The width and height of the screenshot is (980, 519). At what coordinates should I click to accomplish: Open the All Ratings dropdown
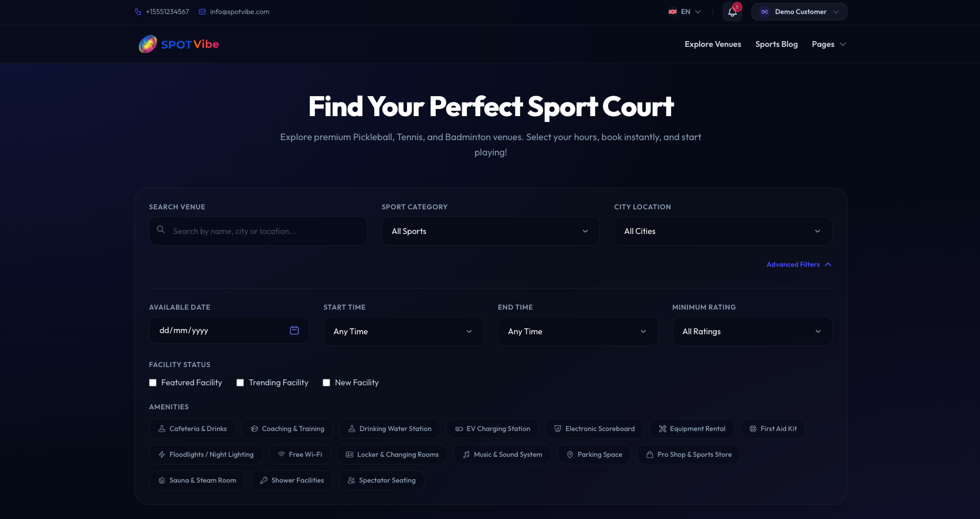pos(752,331)
